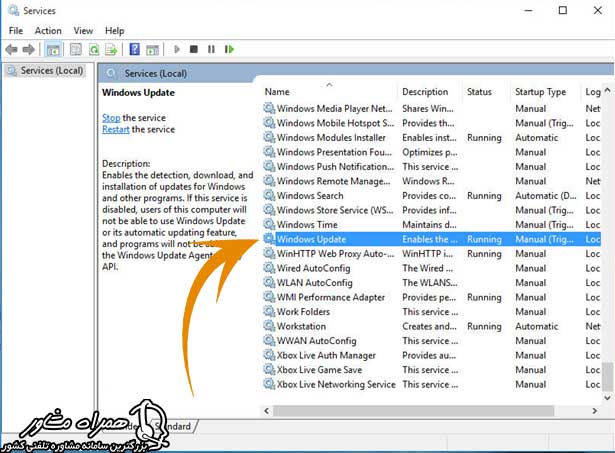
Task: Click gear icon of WWAN AutoConfig row
Action: click(269, 340)
